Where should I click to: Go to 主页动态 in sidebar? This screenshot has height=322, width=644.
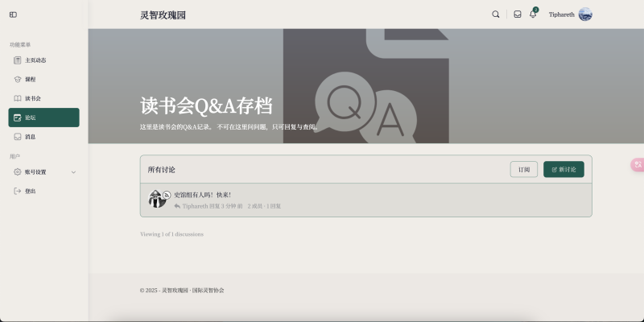click(44, 60)
